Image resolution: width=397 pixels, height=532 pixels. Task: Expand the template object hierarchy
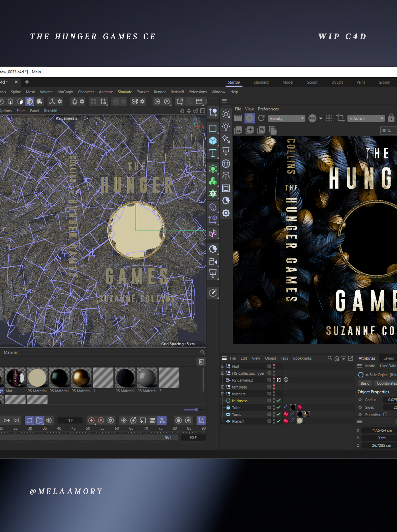pos(222,387)
